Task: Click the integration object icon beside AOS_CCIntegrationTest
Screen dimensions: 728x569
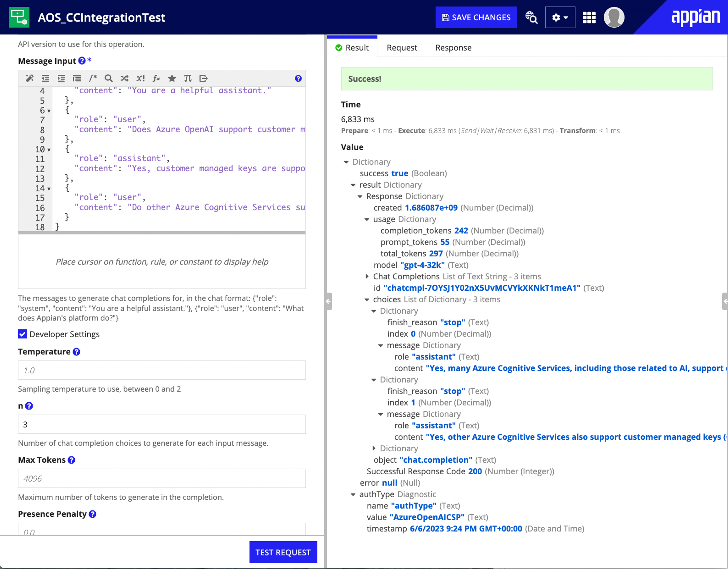Action: click(x=19, y=17)
